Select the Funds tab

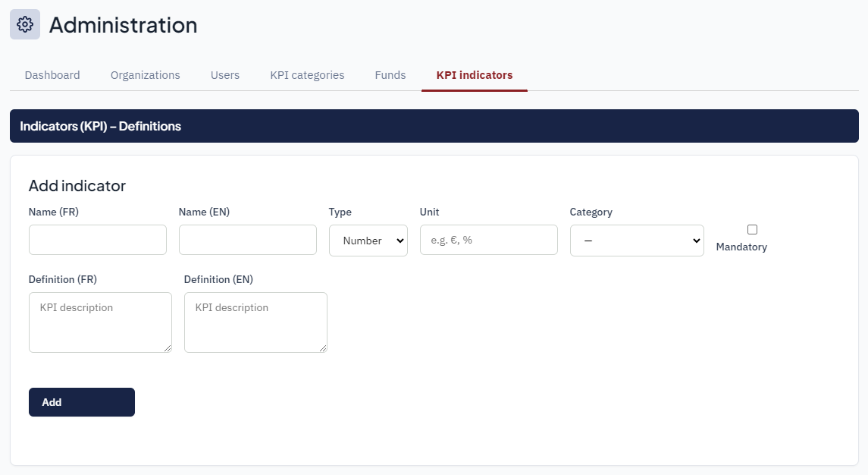tap(390, 75)
